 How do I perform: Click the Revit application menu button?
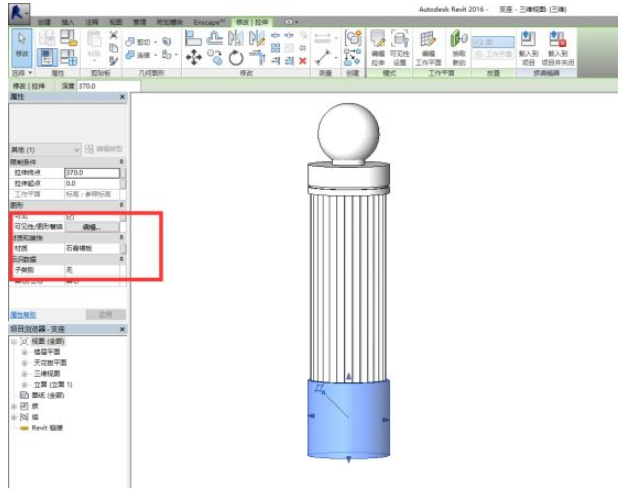pyautogui.click(x=18, y=13)
